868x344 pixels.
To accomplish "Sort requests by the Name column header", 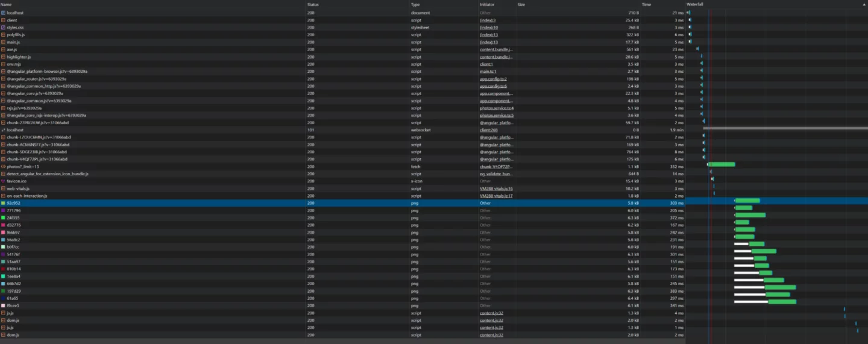I will pos(6,4).
